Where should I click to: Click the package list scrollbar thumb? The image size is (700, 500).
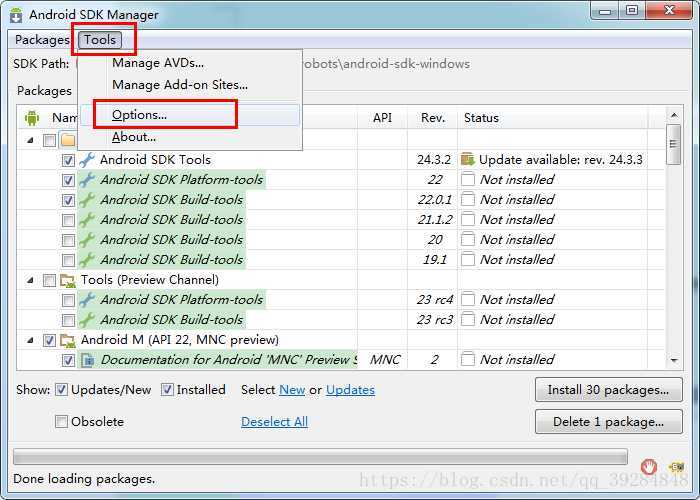pos(674,144)
